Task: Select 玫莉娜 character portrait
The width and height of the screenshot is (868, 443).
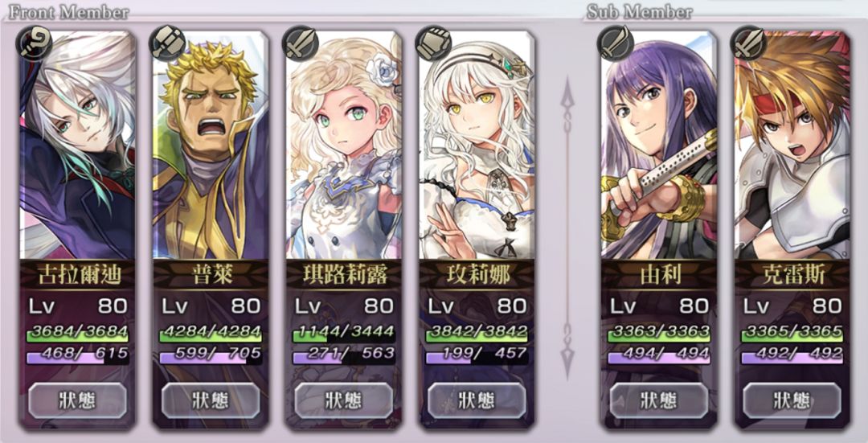Action: click(x=476, y=145)
